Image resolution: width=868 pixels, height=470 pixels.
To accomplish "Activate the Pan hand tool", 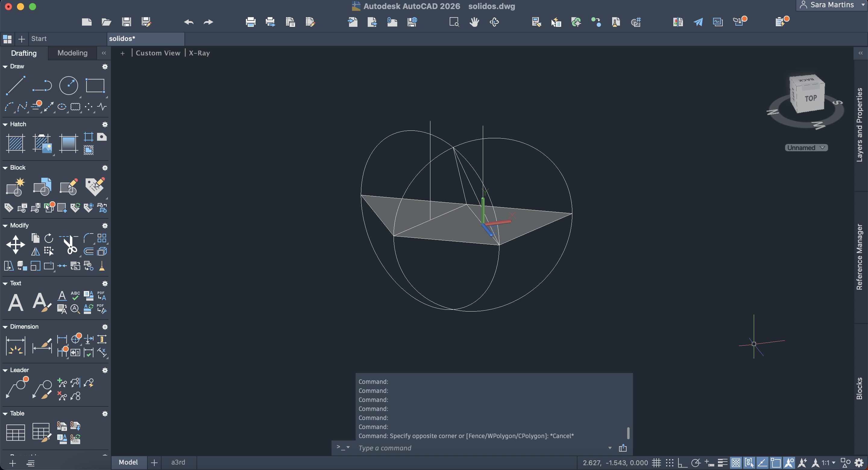I will [474, 22].
